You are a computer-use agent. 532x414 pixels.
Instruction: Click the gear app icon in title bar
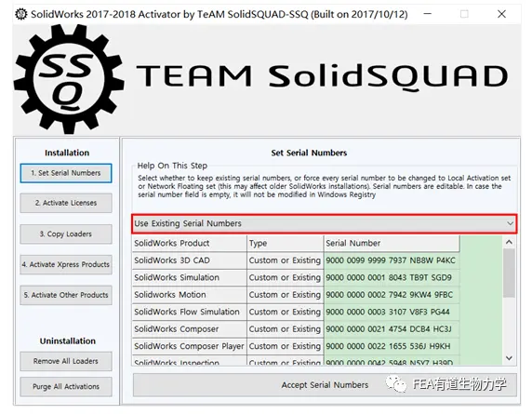21,14
